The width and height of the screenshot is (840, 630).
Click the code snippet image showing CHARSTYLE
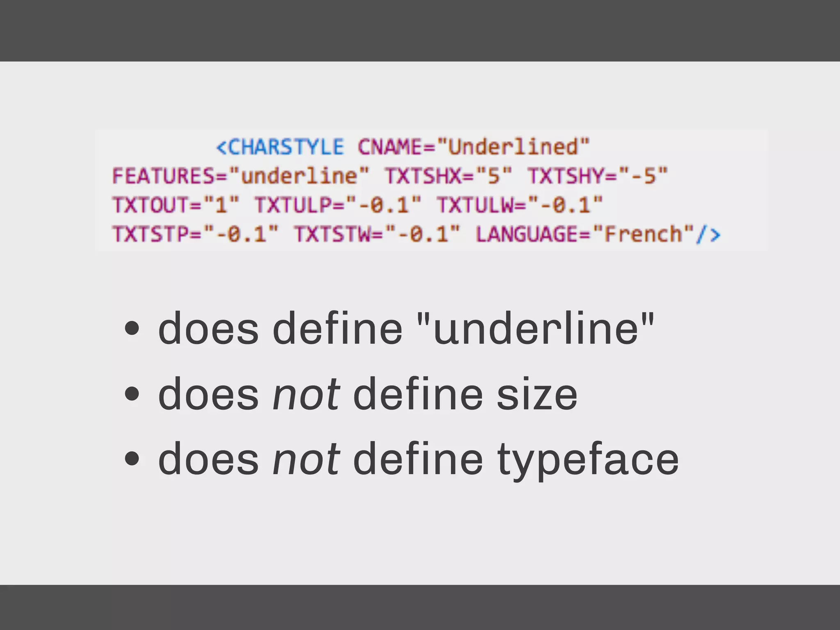pos(431,190)
